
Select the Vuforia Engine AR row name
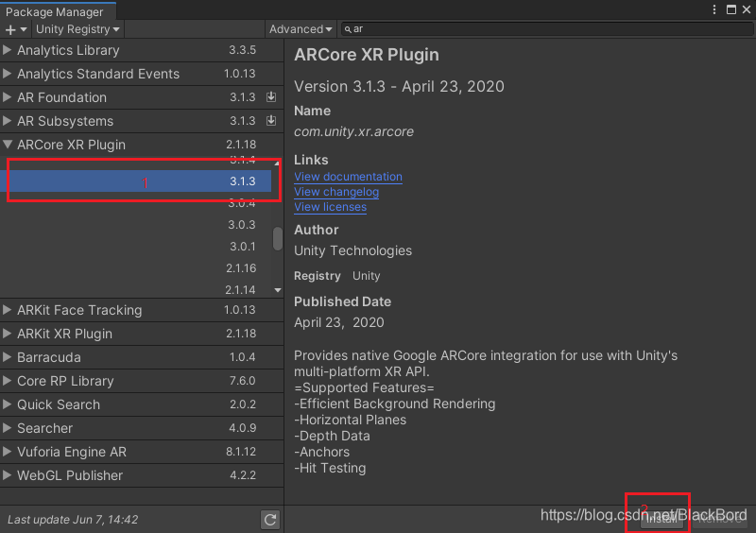(x=72, y=452)
